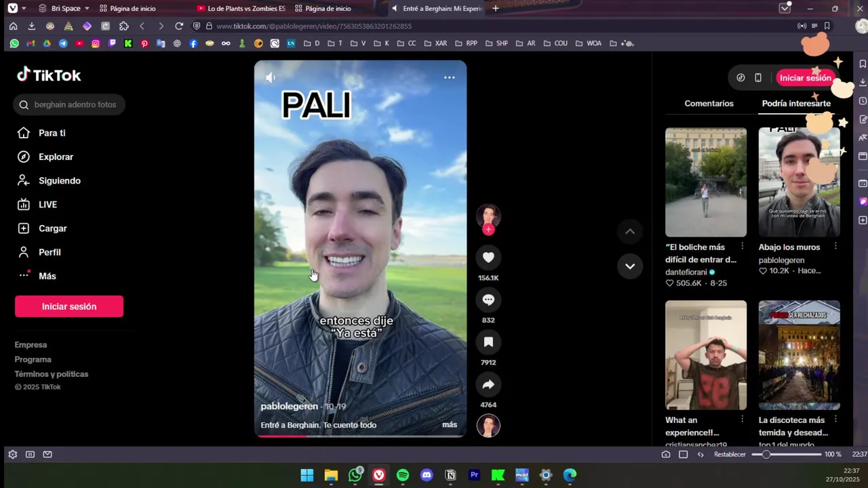Click the coin icon beside the phone icon
Image resolution: width=868 pixels, height=488 pixels.
pyautogui.click(x=741, y=78)
